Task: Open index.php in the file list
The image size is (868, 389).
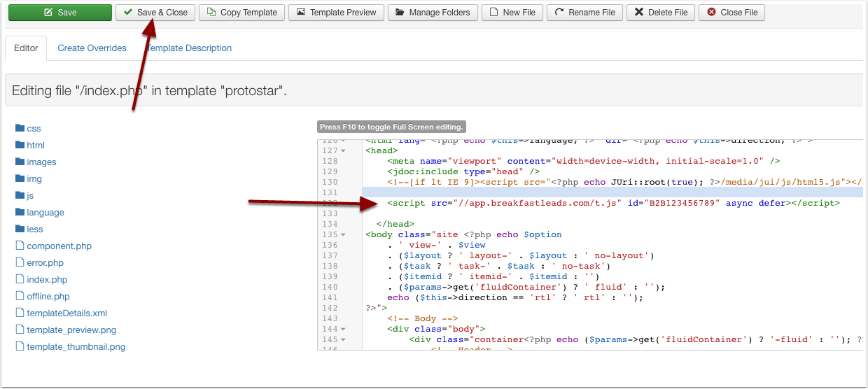Action: [47, 280]
